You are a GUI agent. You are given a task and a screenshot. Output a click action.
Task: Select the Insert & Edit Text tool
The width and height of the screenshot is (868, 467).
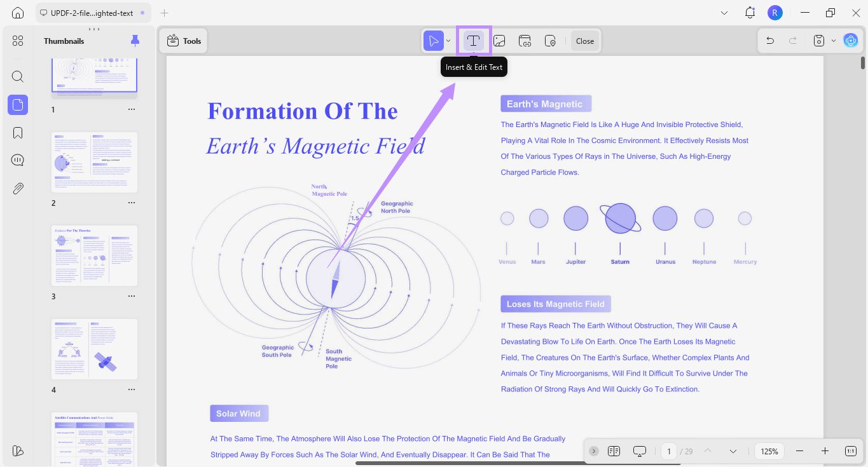[x=473, y=41]
